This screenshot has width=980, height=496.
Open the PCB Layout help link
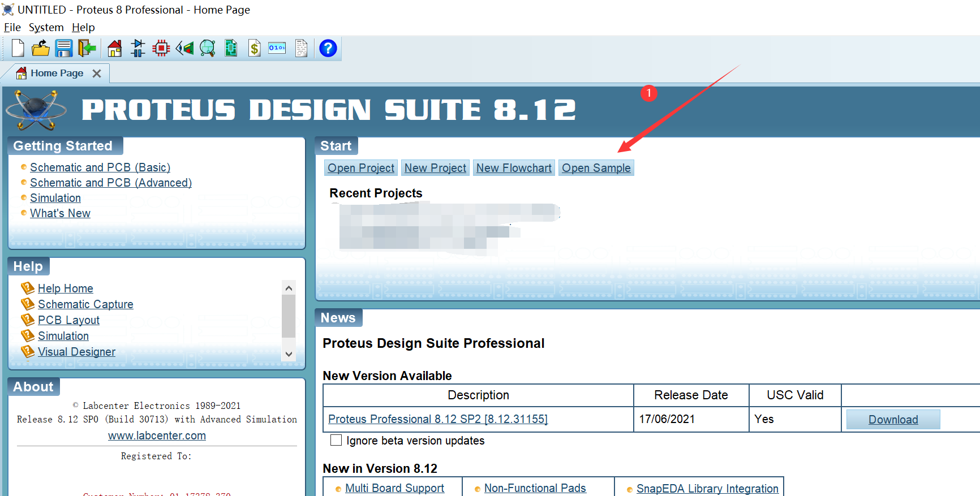[68, 320]
